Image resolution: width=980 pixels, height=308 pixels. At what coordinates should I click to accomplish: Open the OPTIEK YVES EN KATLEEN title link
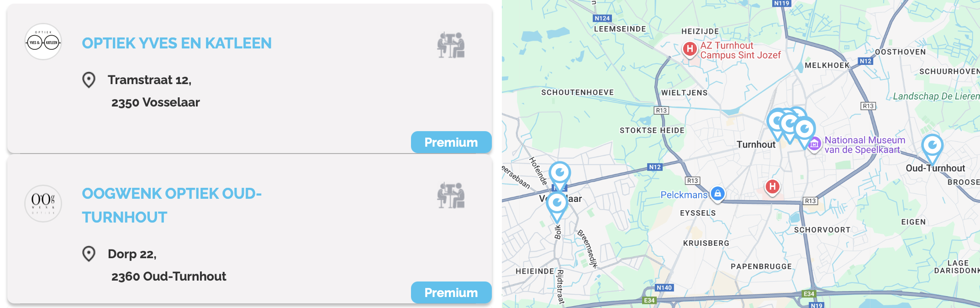pos(177,43)
